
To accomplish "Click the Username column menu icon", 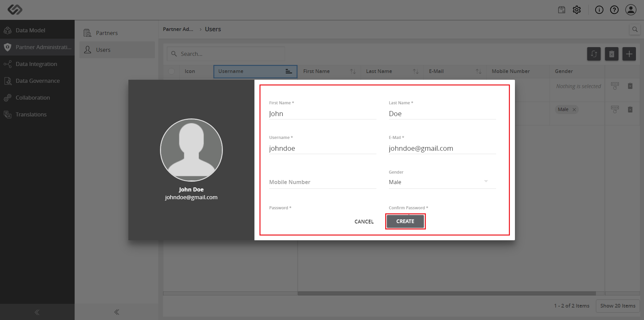I will pyautogui.click(x=288, y=71).
